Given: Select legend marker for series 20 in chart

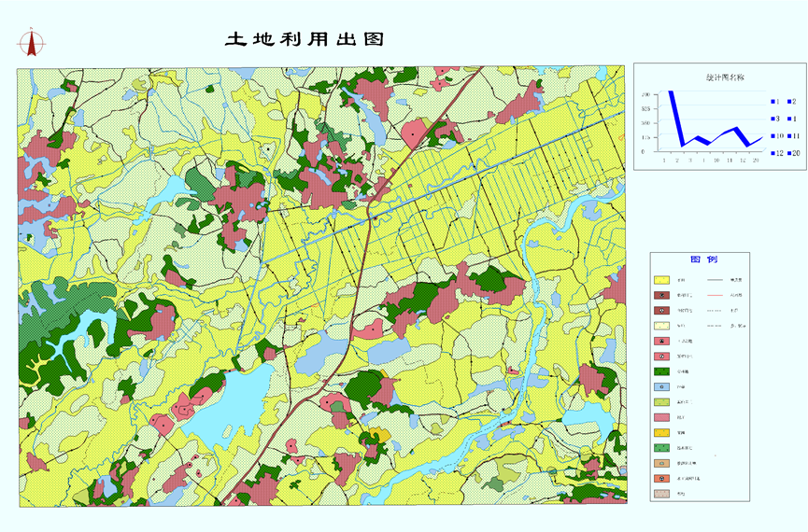Looking at the screenshot, I should (x=789, y=153).
